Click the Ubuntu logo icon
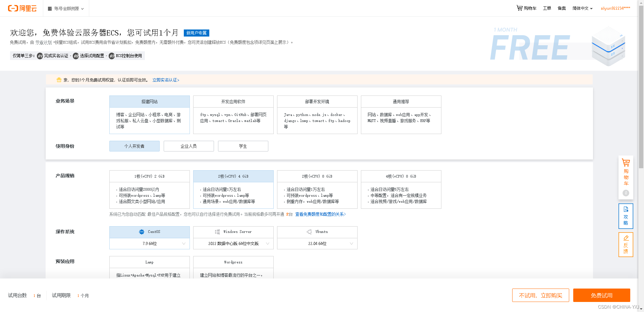The width and height of the screenshot is (644, 312). tap(309, 232)
